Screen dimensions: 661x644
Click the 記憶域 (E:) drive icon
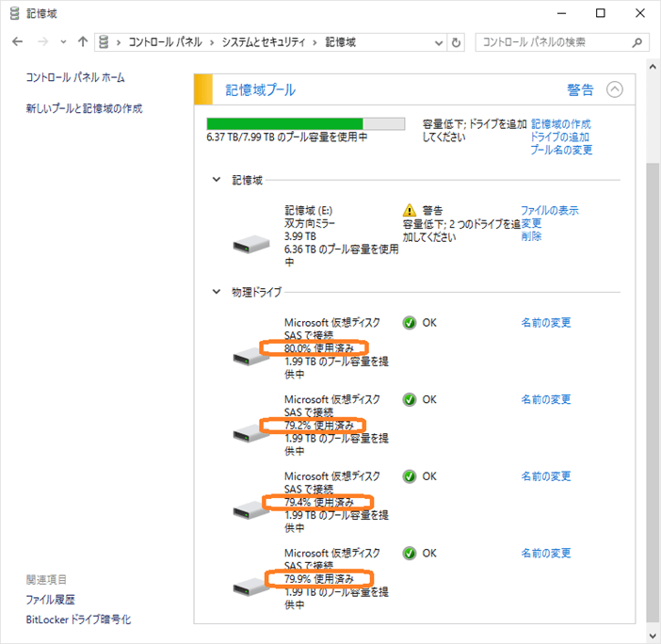251,244
